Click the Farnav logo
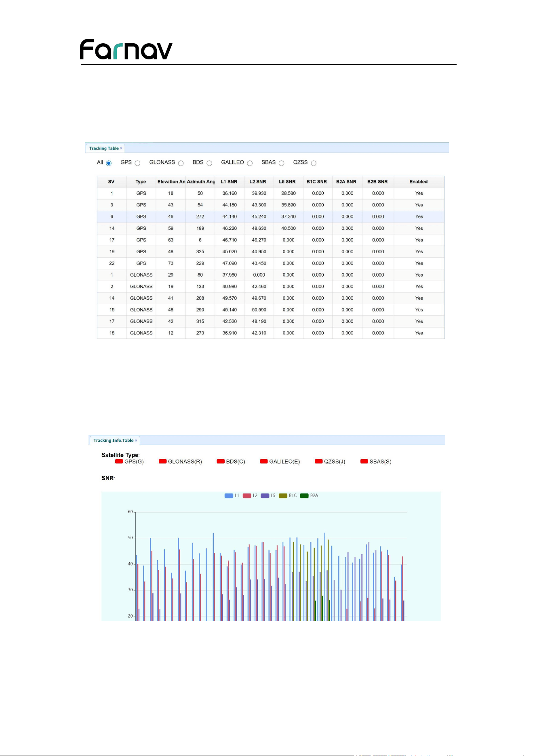This screenshot has width=535, height=756. pyautogui.click(x=126, y=49)
